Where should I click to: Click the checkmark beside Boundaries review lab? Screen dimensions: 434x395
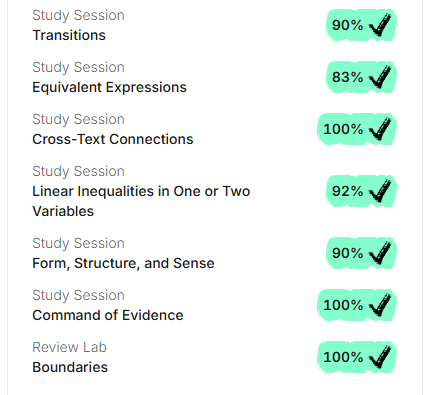380,357
